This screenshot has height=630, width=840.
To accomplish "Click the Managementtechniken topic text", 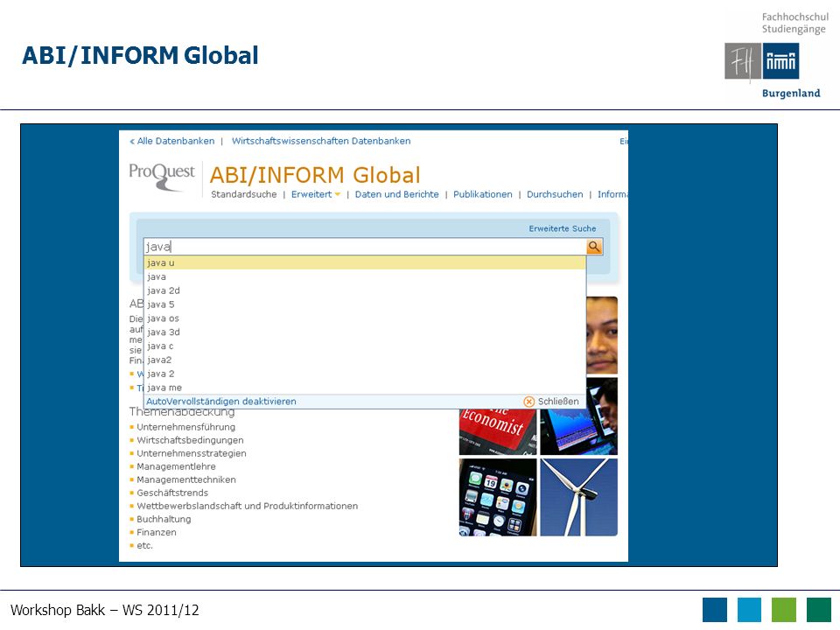I will point(186,479).
